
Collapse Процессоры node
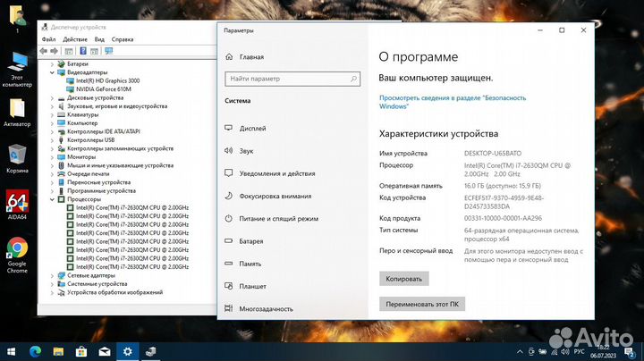52,199
